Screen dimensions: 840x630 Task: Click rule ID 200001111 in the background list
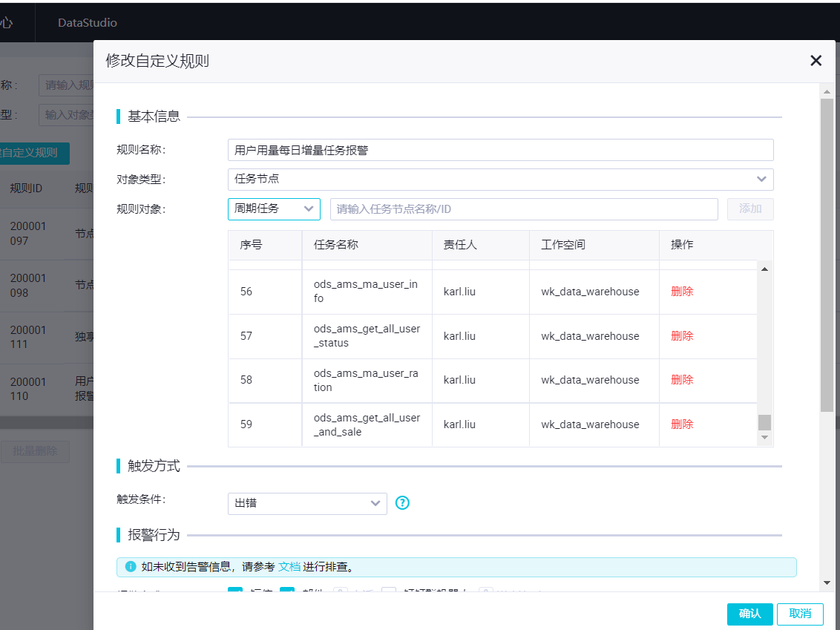[x=28, y=337]
